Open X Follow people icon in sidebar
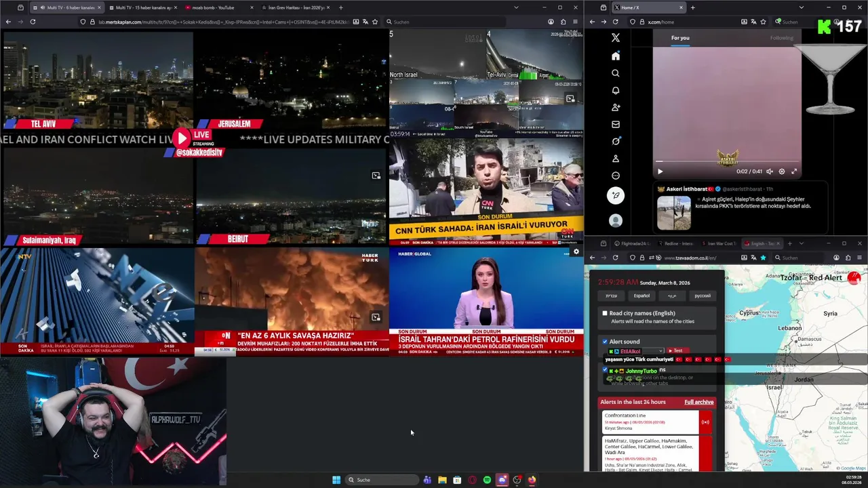This screenshot has height=488, width=868. tap(616, 107)
